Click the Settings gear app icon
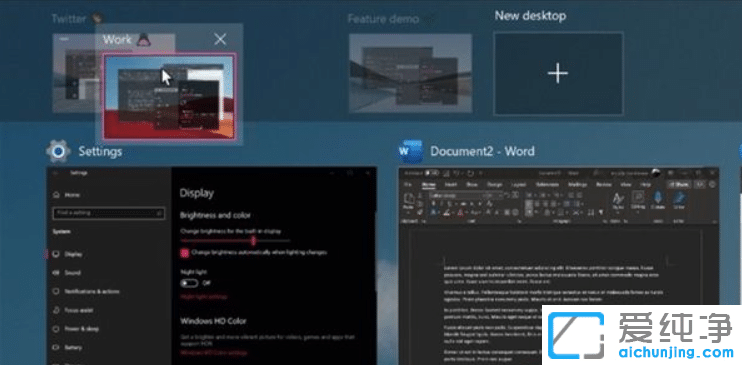The width and height of the screenshot is (742, 365). [x=58, y=151]
